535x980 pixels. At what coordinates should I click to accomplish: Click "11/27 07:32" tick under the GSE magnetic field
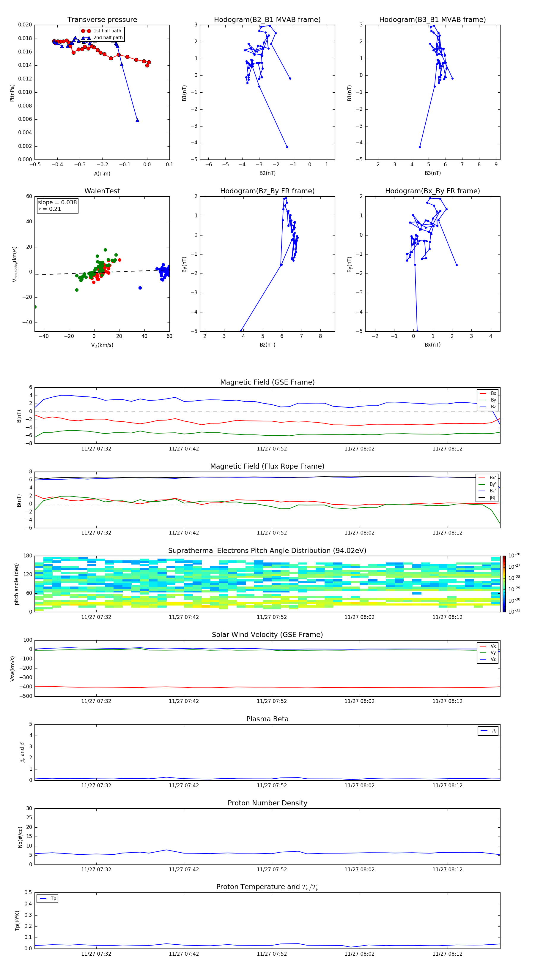tap(96, 449)
